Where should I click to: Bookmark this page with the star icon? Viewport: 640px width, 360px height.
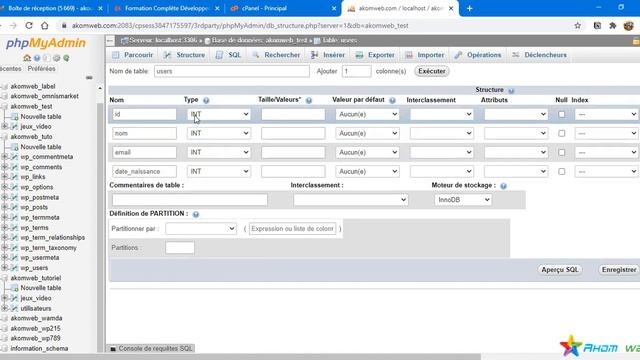(x=578, y=25)
